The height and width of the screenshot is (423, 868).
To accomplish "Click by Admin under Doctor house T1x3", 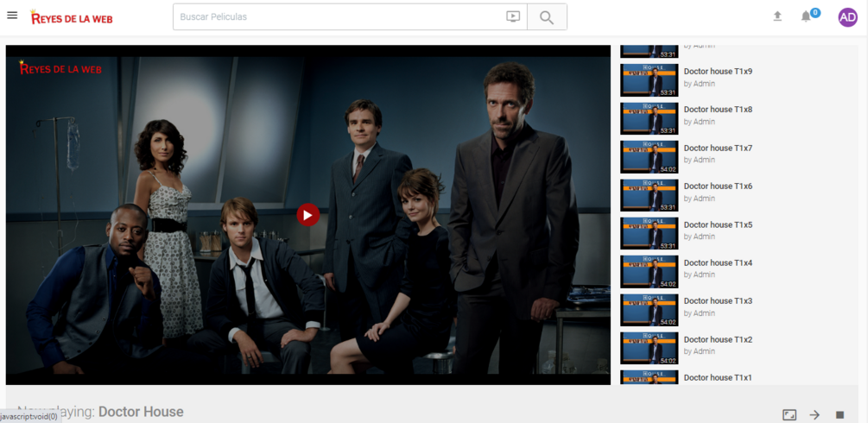I will tap(700, 313).
